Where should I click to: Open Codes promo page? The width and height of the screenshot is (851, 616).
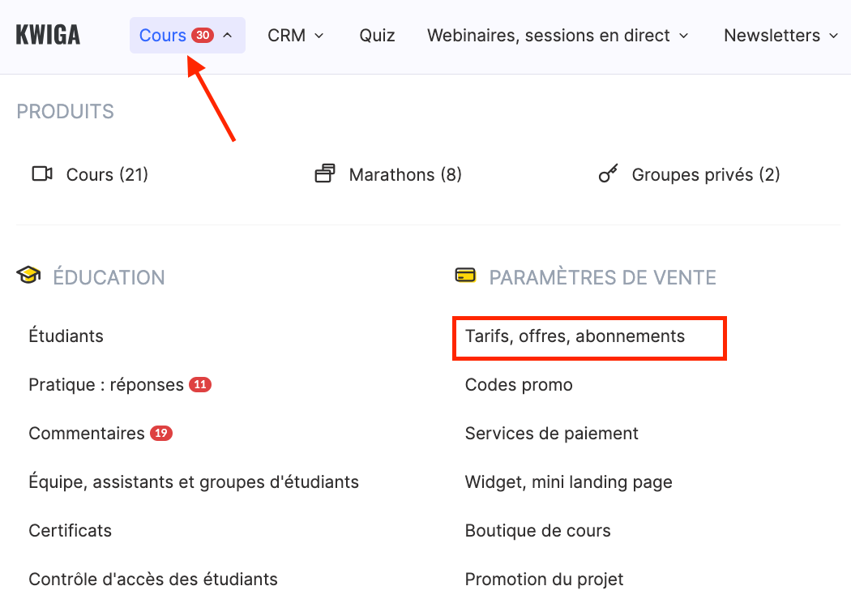click(519, 385)
